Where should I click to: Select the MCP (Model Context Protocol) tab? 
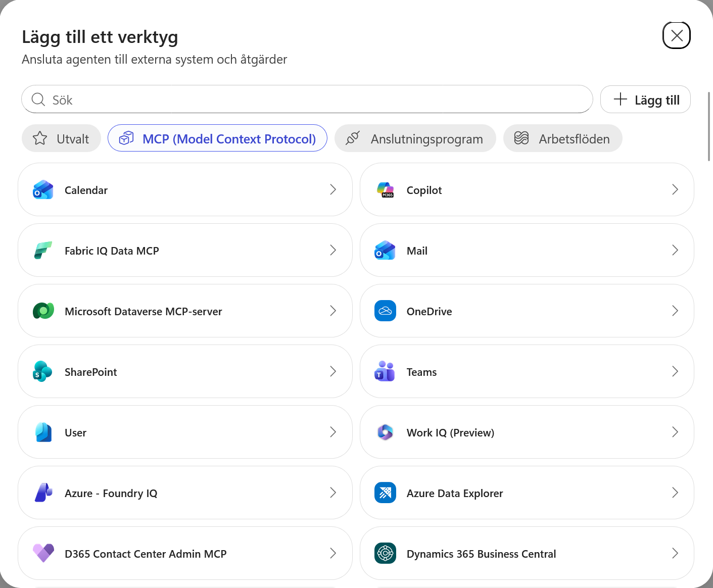coord(217,138)
